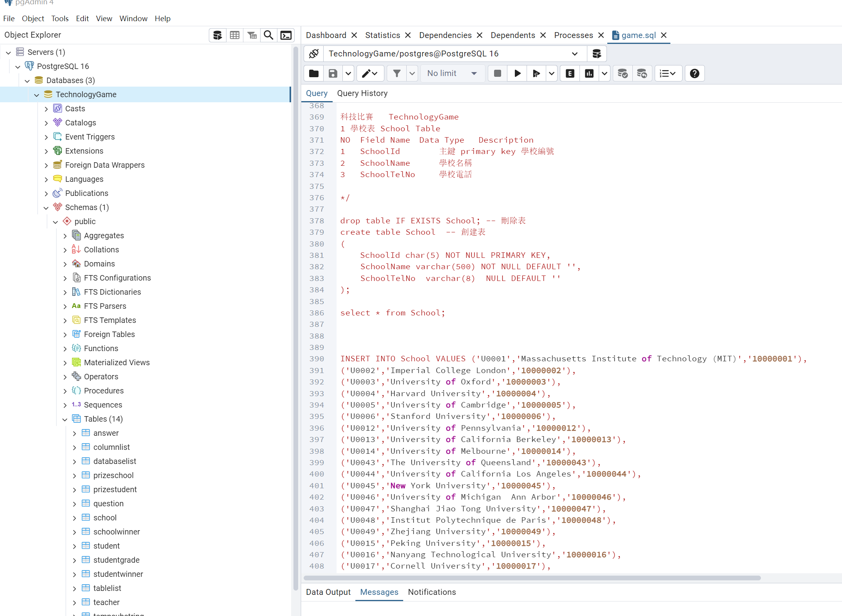Image resolution: width=842 pixels, height=616 pixels.
Task: Click the Search Objects magnifier icon
Action: [x=268, y=35]
